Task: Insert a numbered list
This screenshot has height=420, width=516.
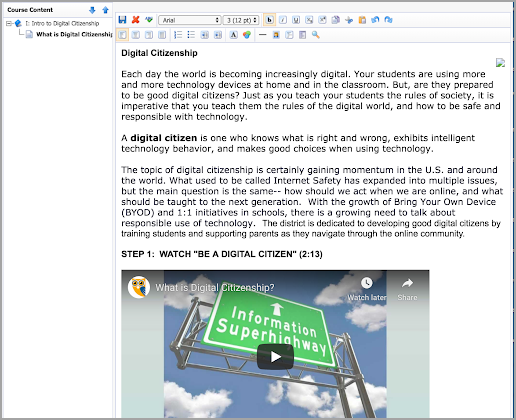Action: click(178, 35)
